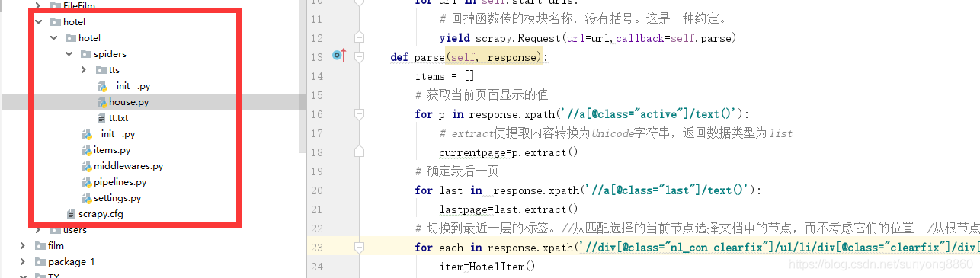Select the users folder in the tree
The width and height of the screenshot is (980, 278).
(x=75, y=230)
